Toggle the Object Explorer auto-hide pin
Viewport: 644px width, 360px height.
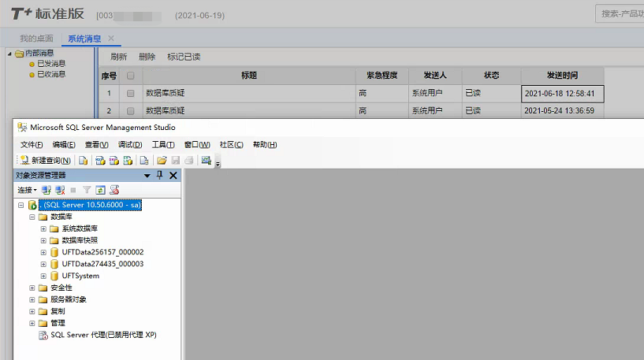pyautogui.click(x=160, y=176)
